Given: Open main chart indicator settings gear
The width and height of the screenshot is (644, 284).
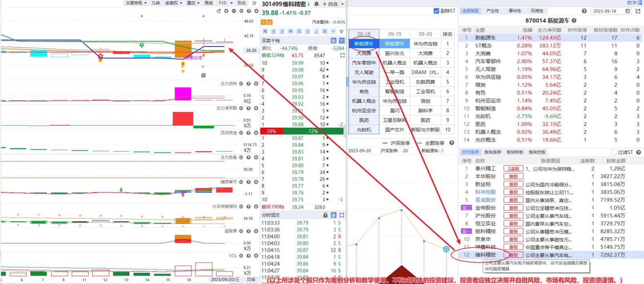Looking at the screenshot, I should (x=241, y=11).
